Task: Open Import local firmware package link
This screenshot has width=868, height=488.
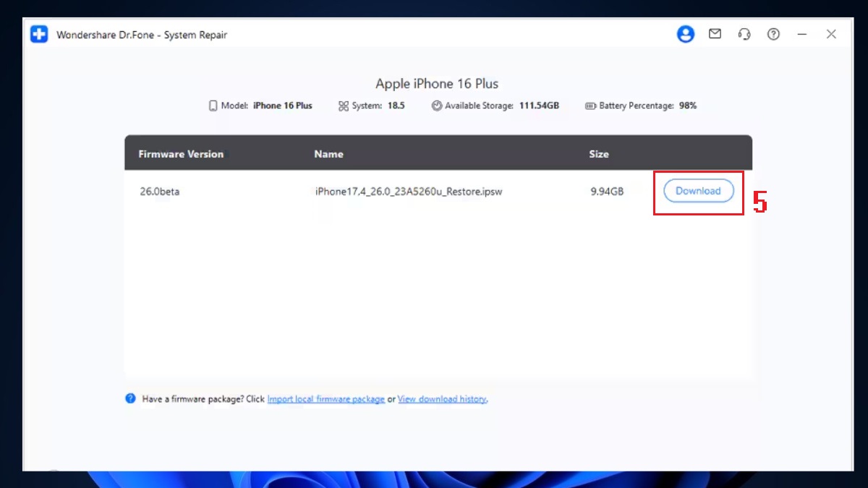Action: pos(326,398)
